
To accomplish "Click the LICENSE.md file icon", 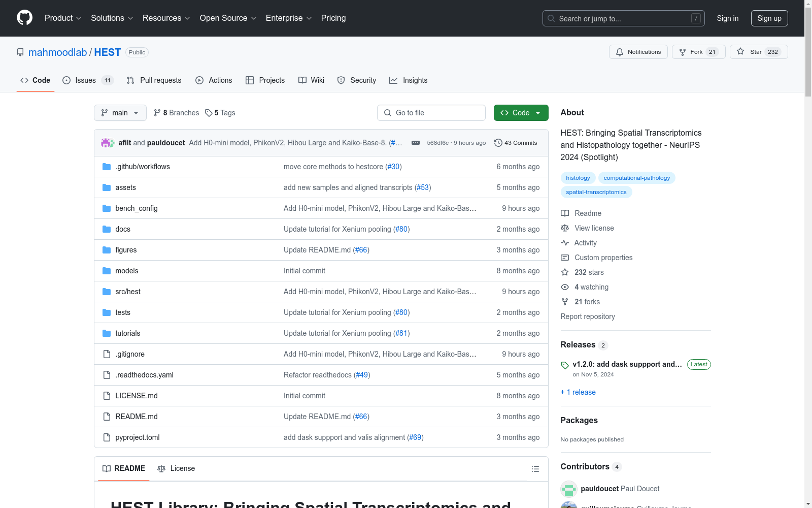I will (107, 396).
